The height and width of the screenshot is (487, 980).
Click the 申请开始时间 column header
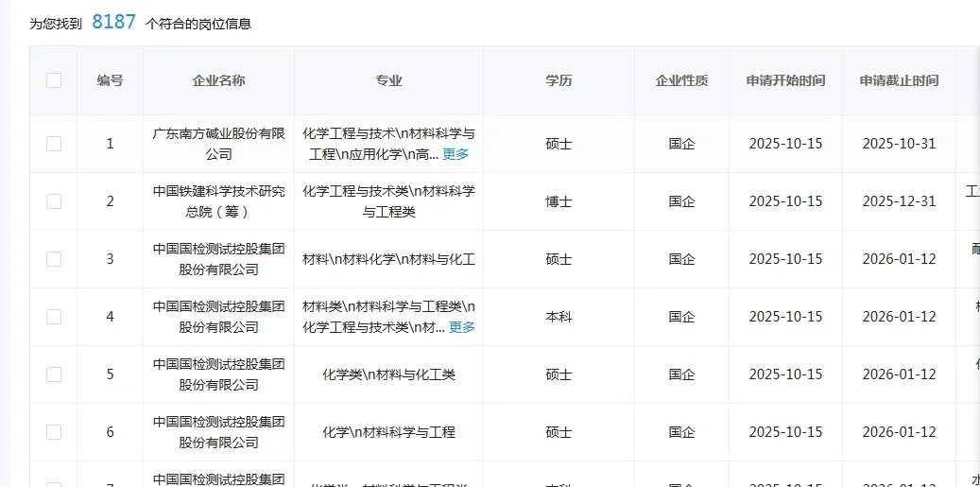coord(785,80)
